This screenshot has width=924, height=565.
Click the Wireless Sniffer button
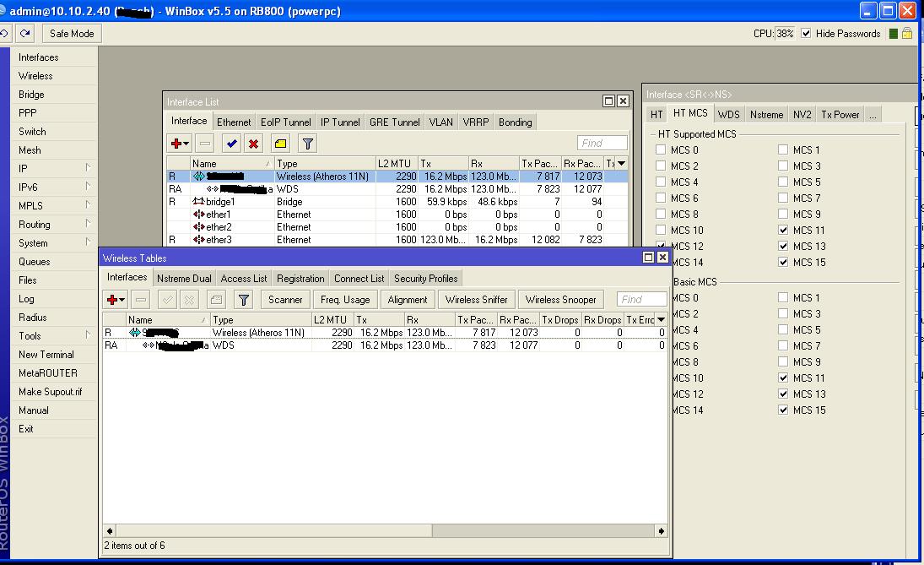[476, 300]
